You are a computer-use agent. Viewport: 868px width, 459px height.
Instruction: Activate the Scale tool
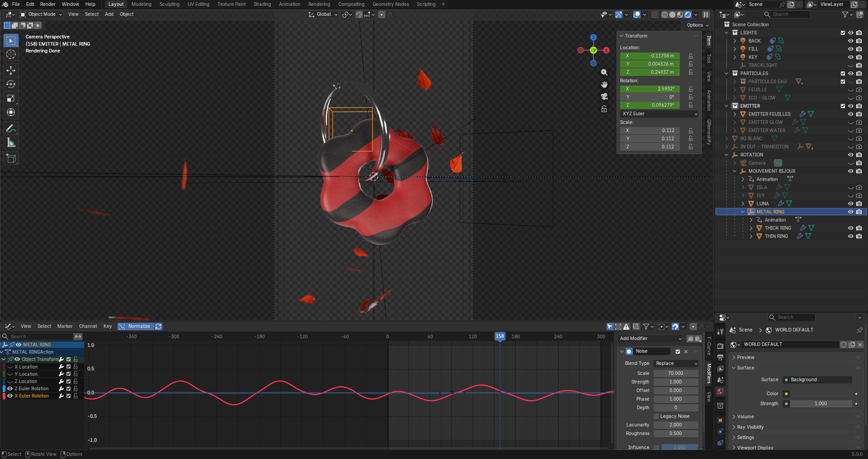click(x=11, y=98)
